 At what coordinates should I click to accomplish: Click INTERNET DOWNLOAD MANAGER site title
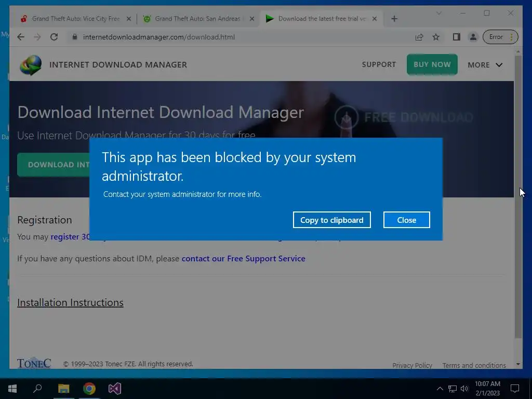(118, 65)
